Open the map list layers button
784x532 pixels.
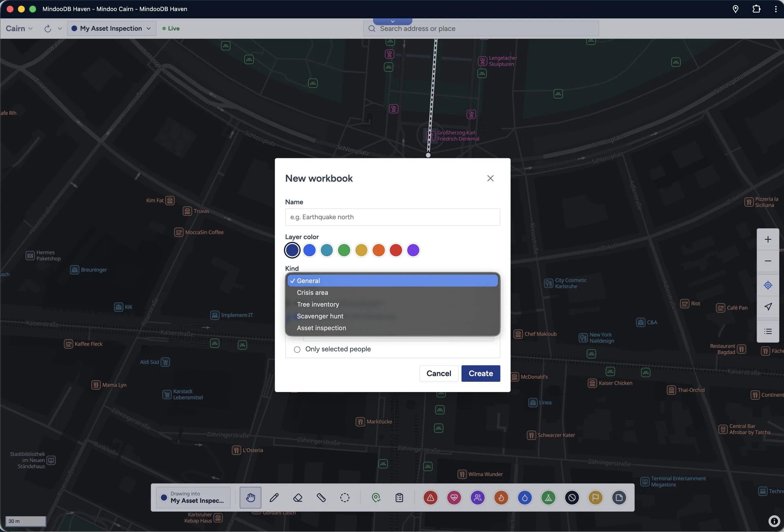point(768,331)
